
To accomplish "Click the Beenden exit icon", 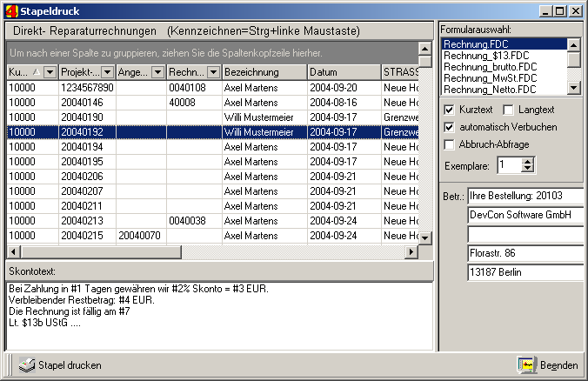I will [526, 364].
